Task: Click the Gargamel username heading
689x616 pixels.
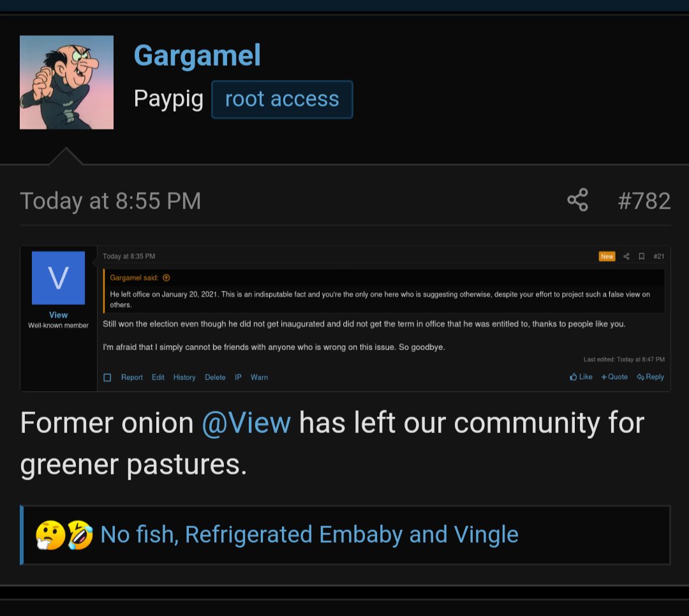Action: click(197, 55)
